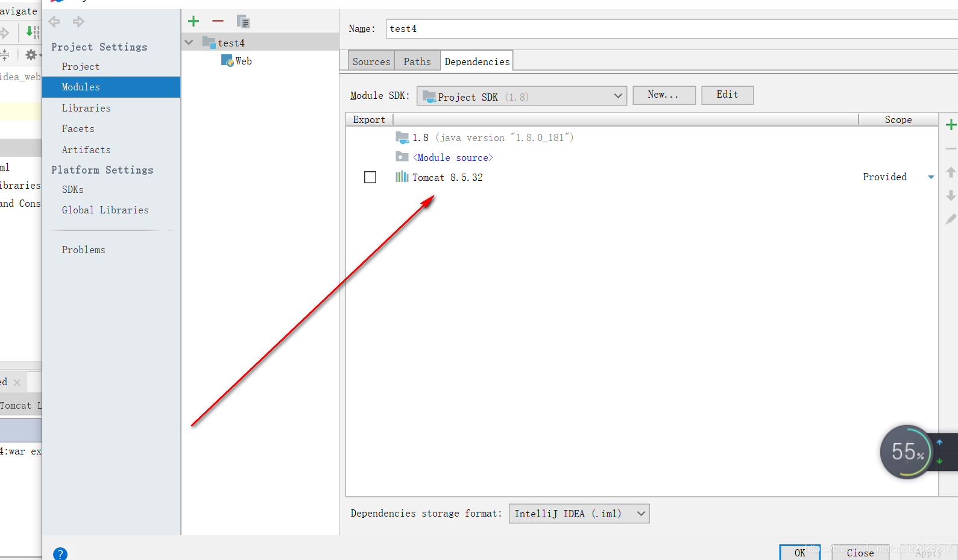Image resolution: width=958 pixels, height=560 pixels.
Task: Close the tab with the x in IDE
Action: coord(17,382)
